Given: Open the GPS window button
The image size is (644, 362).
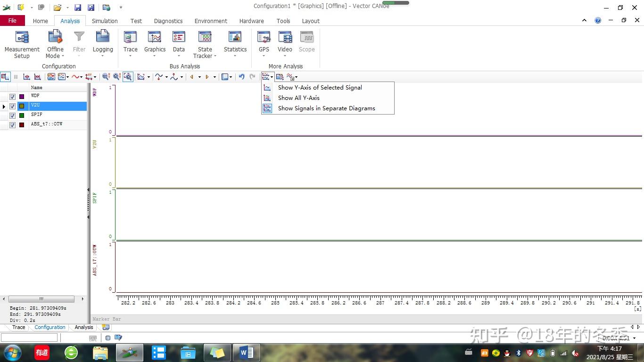Looking at the screenshot, I should click(264, 45).
